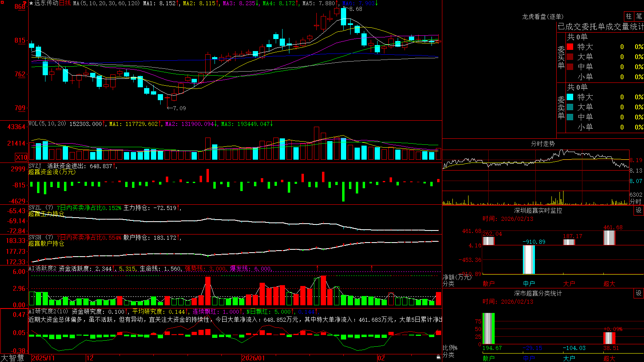Viewport: 644px width, 362px height.
Task: Click the MA5: 7.880 value
Action: point(320,3)
